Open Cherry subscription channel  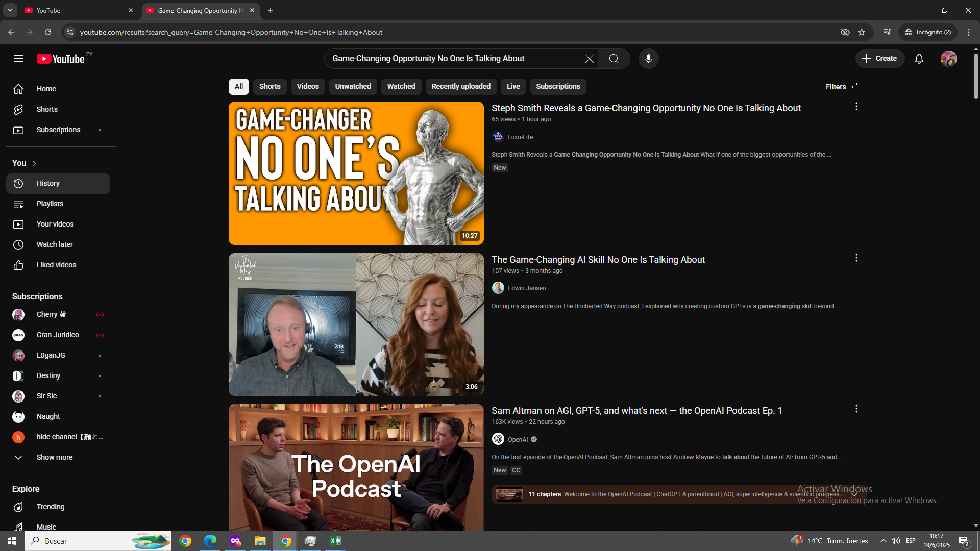pos(58,315)
